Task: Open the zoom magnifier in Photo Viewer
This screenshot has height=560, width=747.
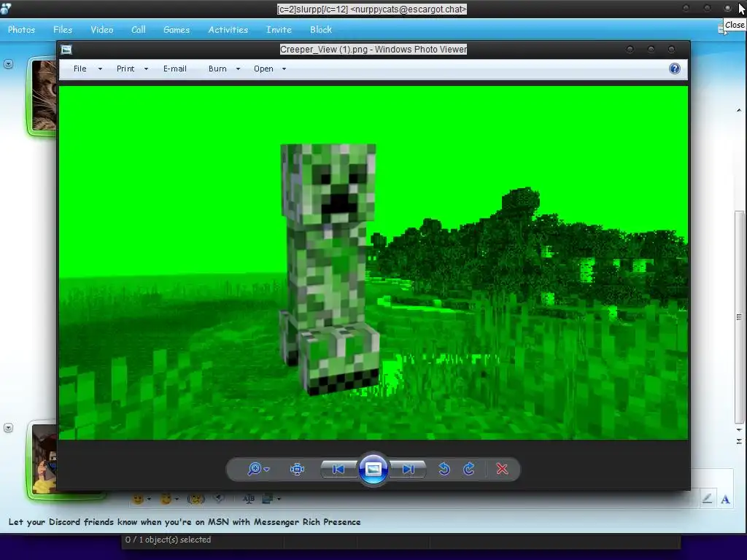Action: (255, 469)
